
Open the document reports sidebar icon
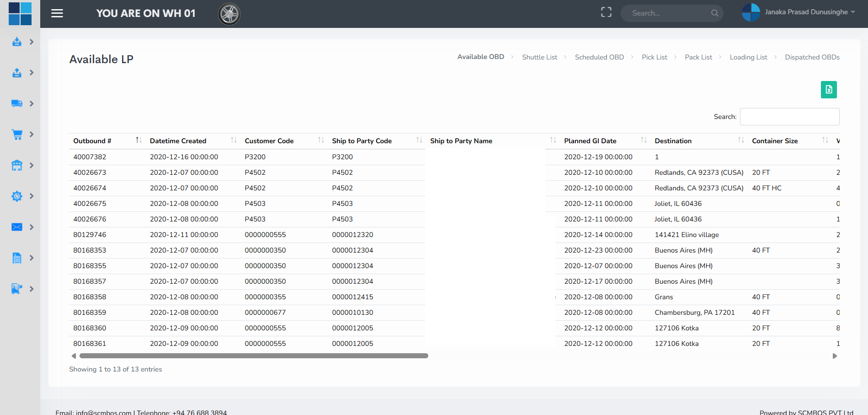[x=17, y=258]
